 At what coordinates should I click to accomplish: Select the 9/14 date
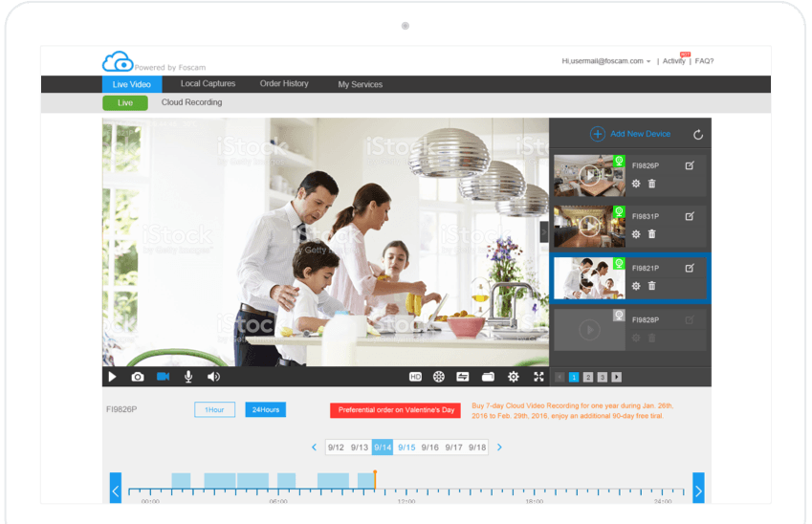[x=383, y=448]
